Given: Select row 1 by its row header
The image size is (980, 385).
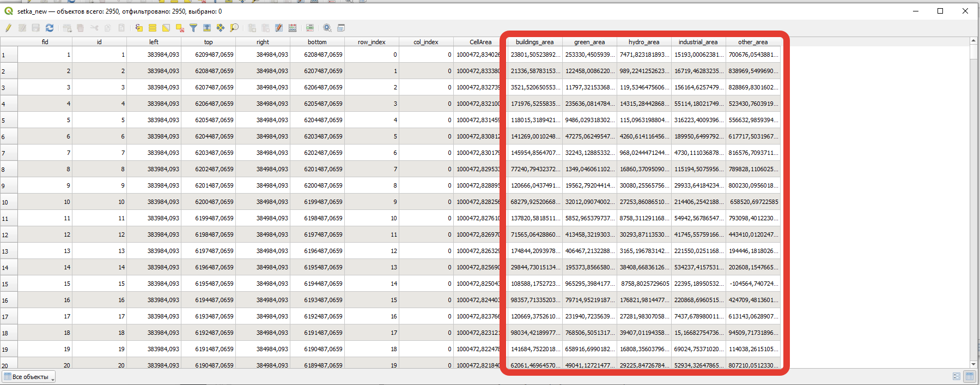Looking at the screenshot, I should click(x=9, y=55).
